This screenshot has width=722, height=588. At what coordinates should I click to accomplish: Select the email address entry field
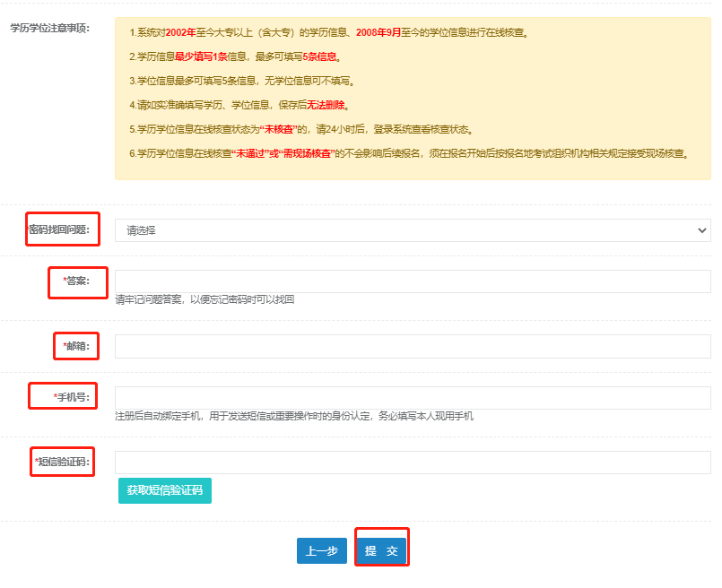pyautogui.click(x=413, y=346)
